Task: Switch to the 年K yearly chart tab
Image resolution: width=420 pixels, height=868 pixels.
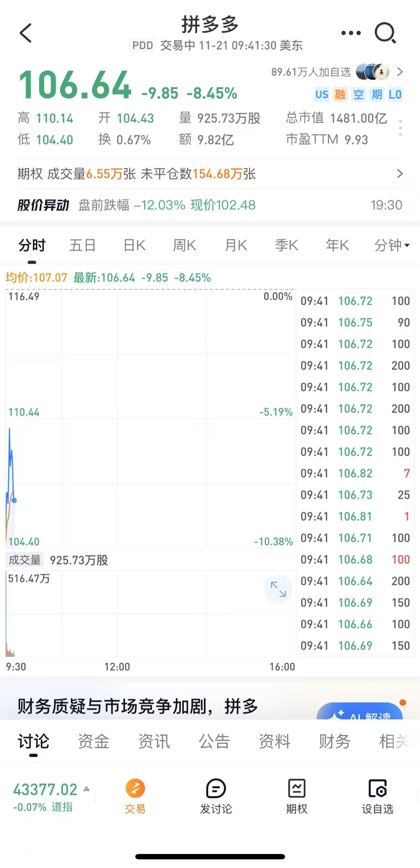Action: [x=337, y=245]
